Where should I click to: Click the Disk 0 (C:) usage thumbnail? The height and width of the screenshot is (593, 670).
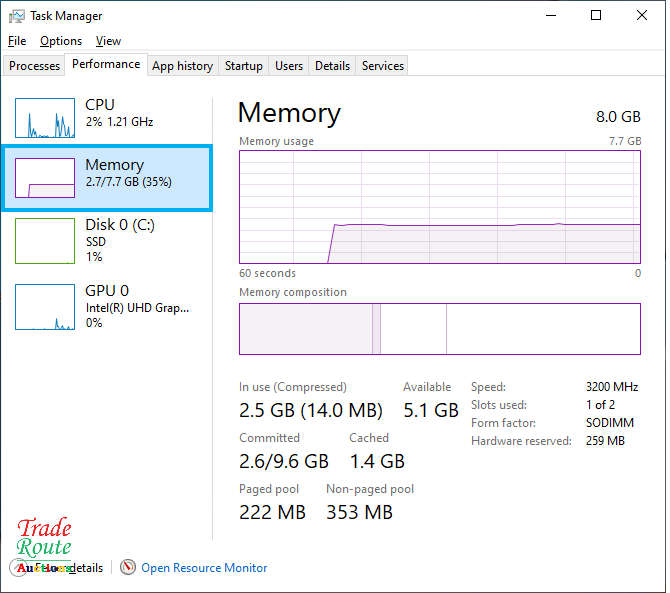[45, 241]
